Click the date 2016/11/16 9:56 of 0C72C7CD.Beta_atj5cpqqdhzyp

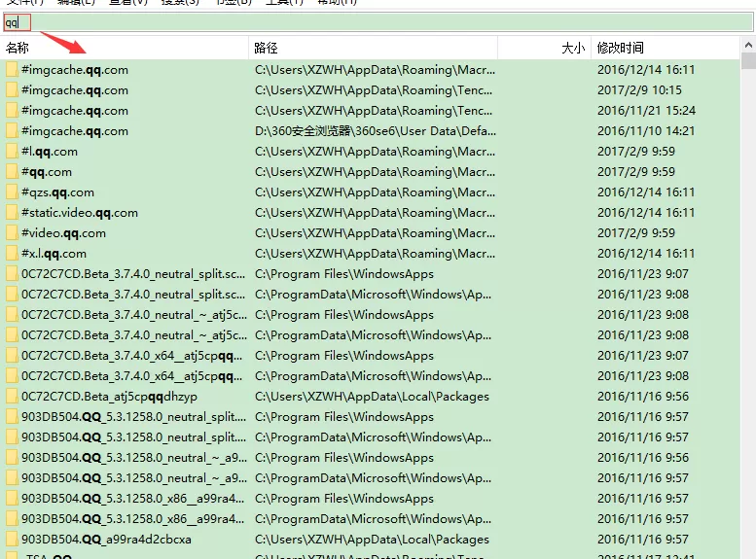click(x=643, y=396)
